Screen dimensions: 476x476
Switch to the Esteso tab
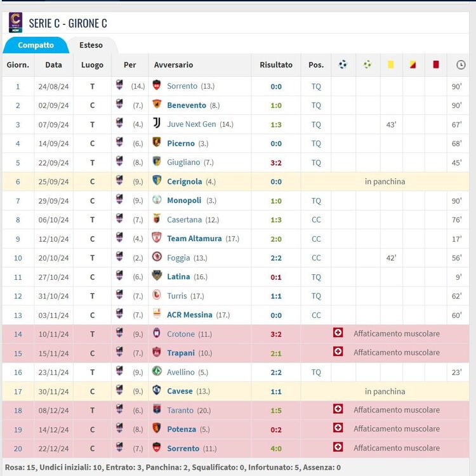pos(91,45)
